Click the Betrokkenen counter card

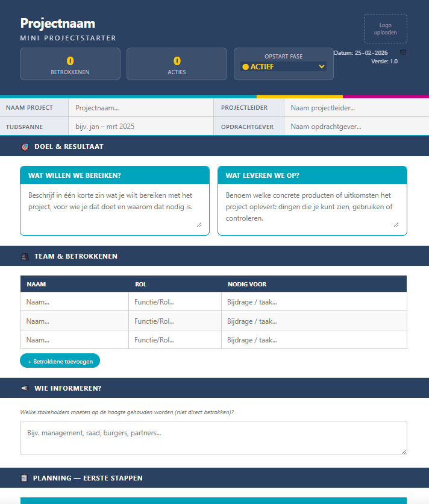(70, 64)
